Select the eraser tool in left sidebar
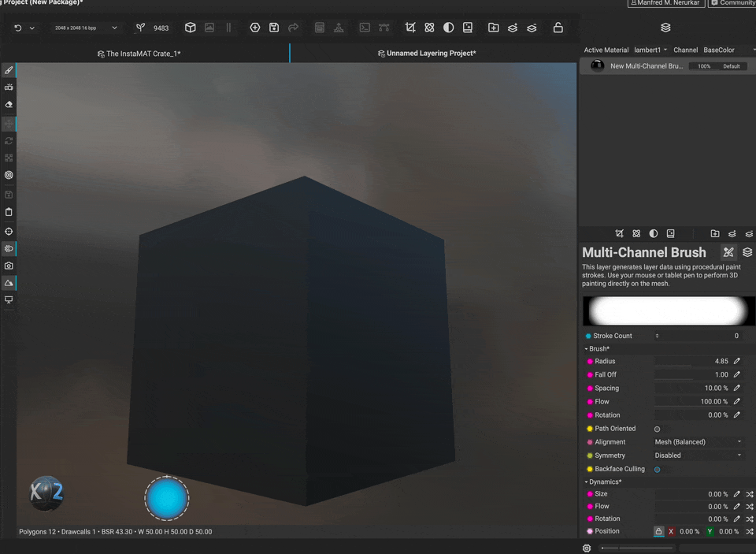The width and height of the screenshot is (756, 554). coord(9,104)
